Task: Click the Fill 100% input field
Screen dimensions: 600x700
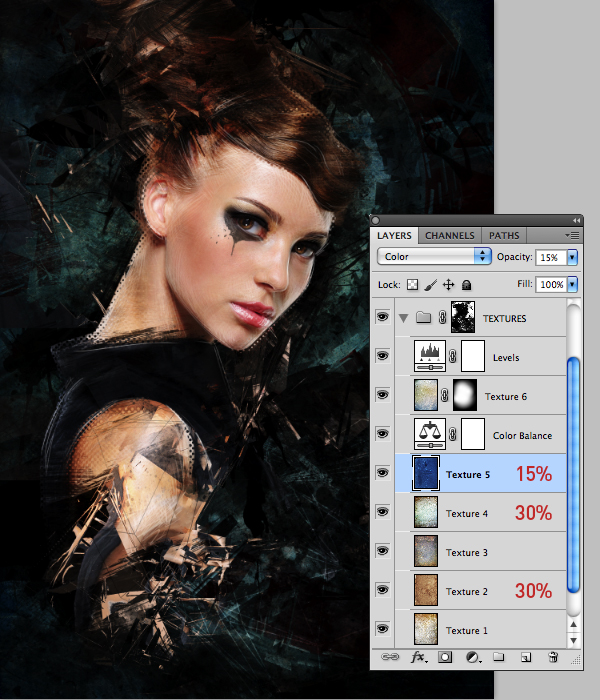Action: pyautogui.click(x=551, y=284)
